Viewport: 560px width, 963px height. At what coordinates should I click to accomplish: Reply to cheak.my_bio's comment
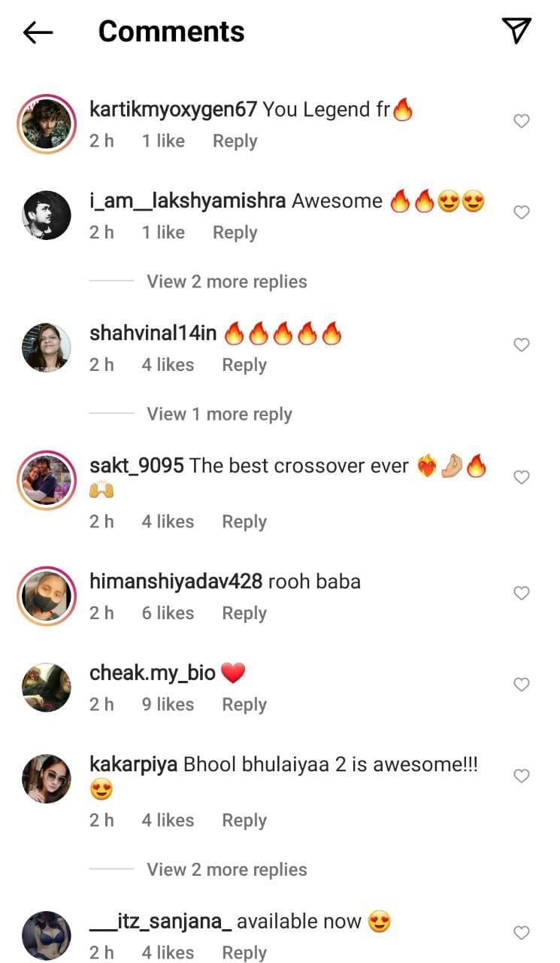(244, 704)
